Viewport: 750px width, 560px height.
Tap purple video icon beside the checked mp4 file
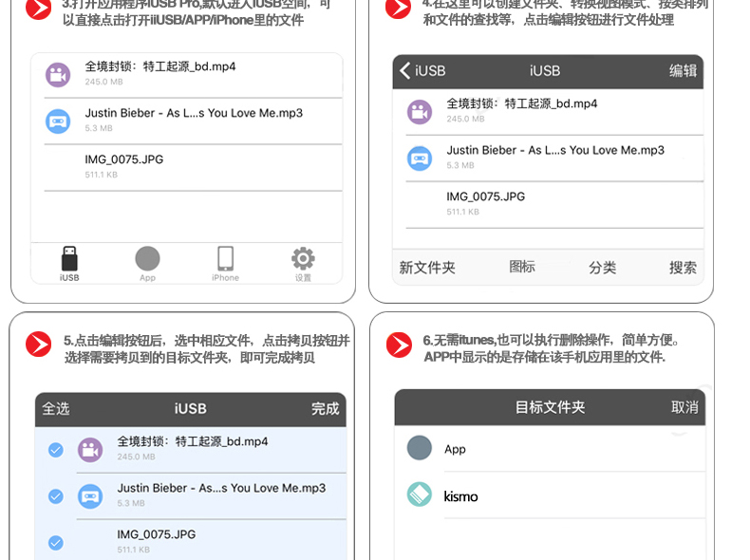[90, 449]
